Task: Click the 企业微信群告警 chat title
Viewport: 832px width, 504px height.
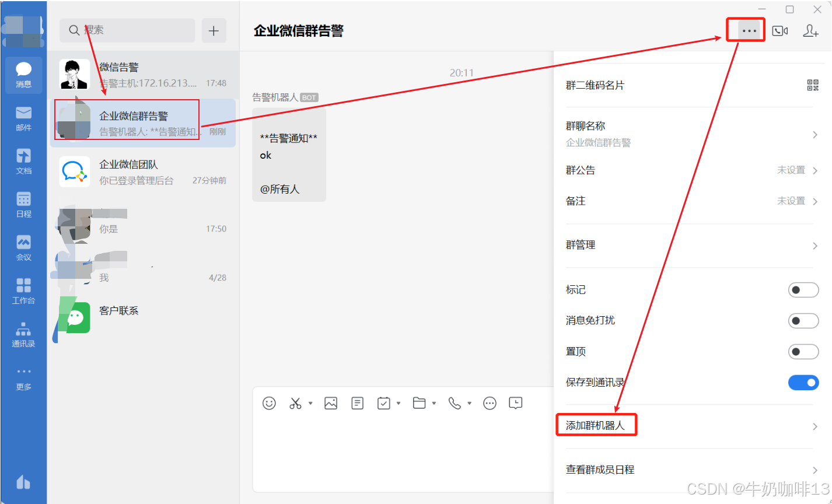Action: [298, 31]
